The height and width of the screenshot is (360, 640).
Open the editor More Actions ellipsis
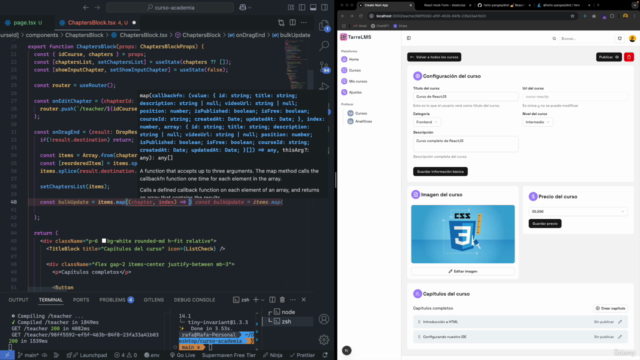pos(304,22)
